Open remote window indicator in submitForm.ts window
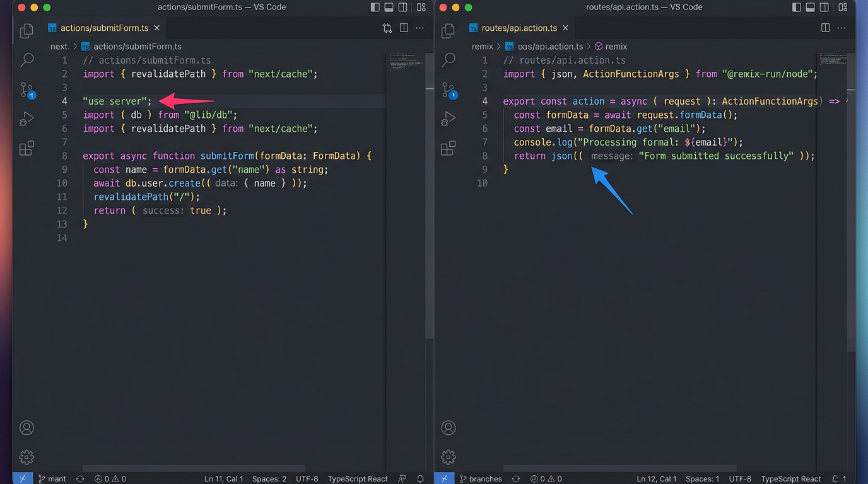This screenshot has width=868, height=484. [x=22, y=478]
